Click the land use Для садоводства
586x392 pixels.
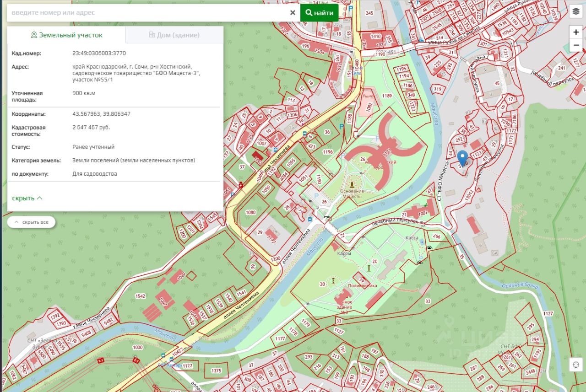(95, 174)
